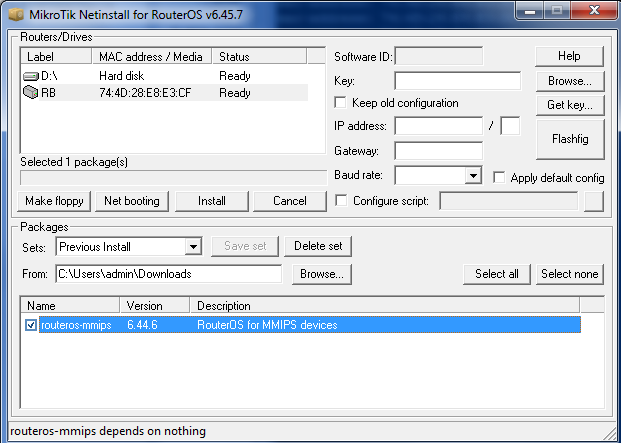Browse for packages folder next to From field
621x443 pixels.
click(x=322, y=274)
